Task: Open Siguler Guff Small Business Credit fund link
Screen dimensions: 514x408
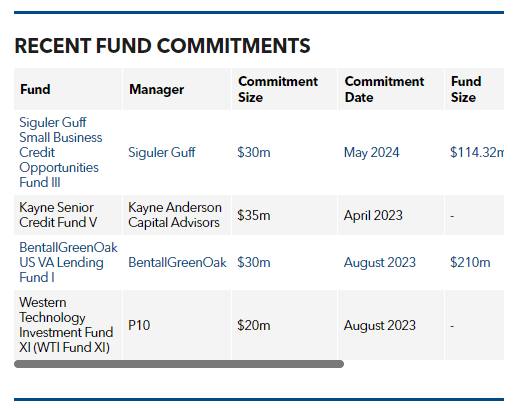Action: tap(61, 152)
